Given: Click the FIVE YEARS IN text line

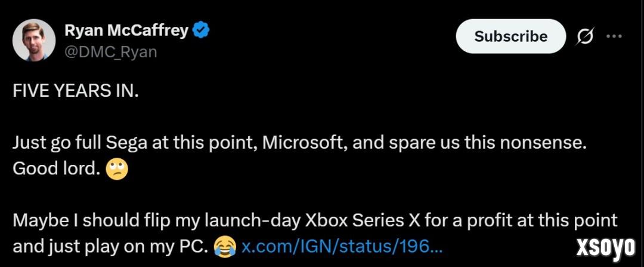Looking at the screenshot, I should click(76, 93).
